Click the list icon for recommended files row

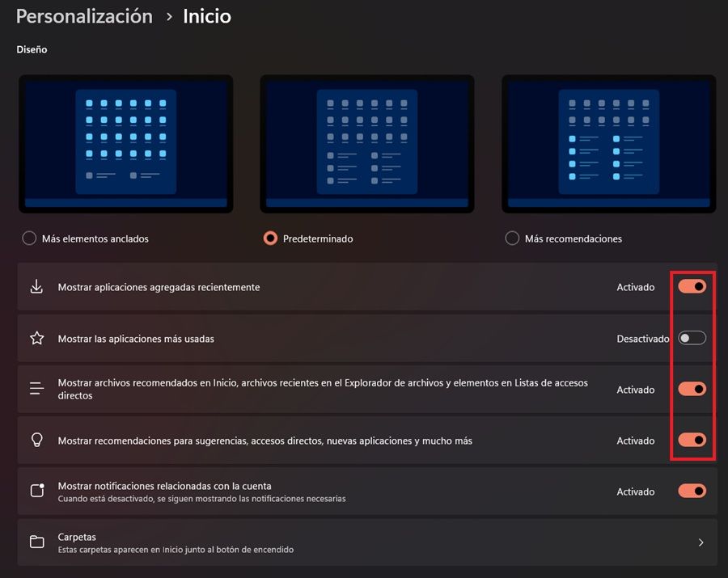[x=36, y=389]
